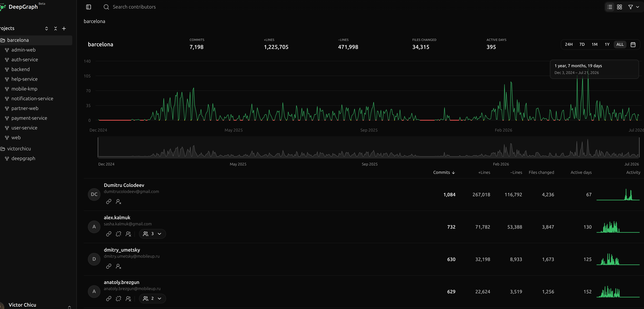This screenshot has width=644, height=309.
Task: Sort by Commits column header
Action: [444, 172]
